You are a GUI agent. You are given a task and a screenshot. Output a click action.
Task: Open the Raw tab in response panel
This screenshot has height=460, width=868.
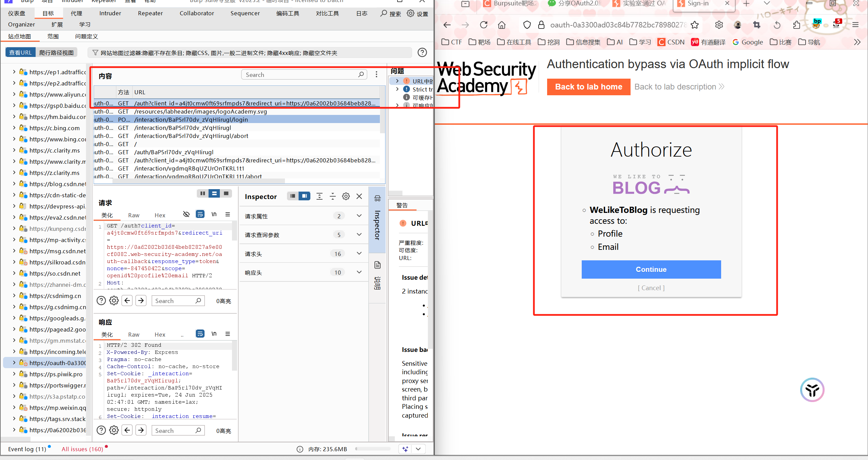[134, 335]
